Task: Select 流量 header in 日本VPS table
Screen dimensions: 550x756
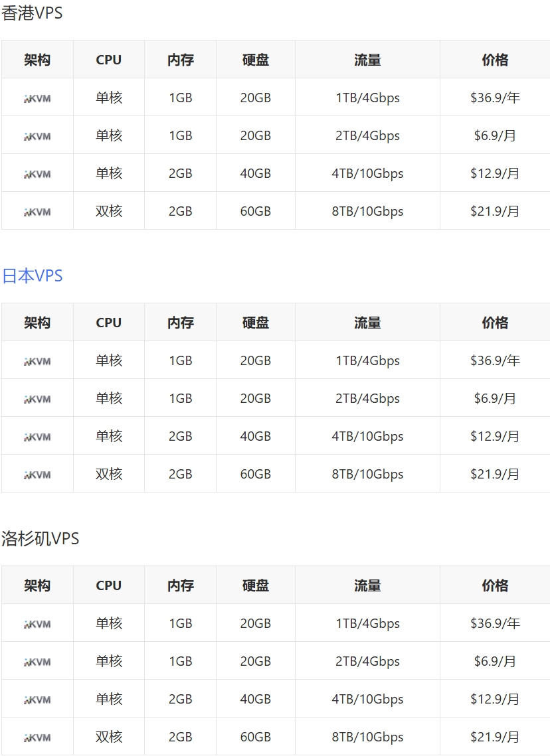Action: (367, 323)
